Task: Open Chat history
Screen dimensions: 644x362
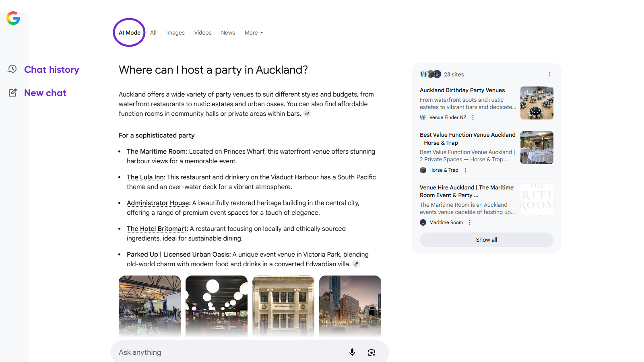Action: [x=52, y=70]
